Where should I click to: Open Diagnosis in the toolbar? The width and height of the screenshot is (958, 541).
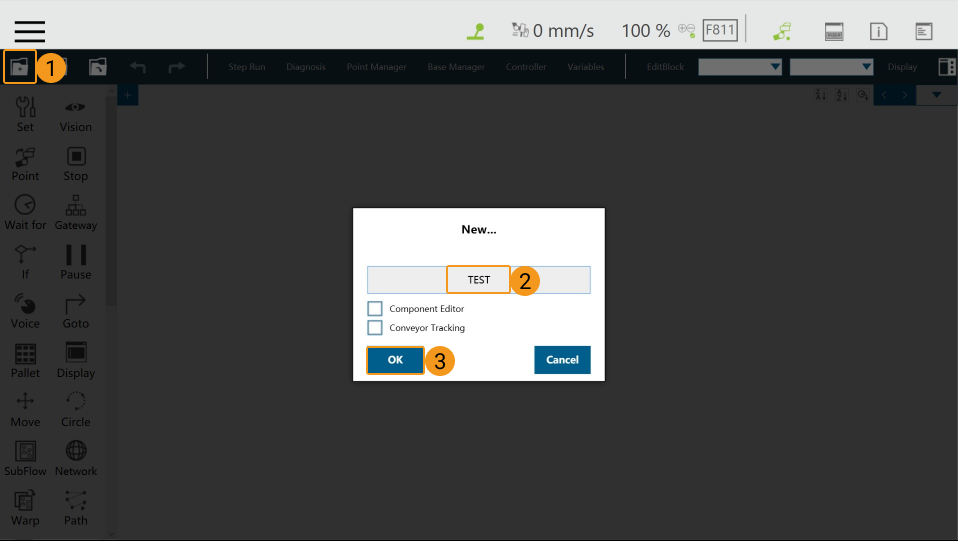pyautogui.click(x=305, y=67)
